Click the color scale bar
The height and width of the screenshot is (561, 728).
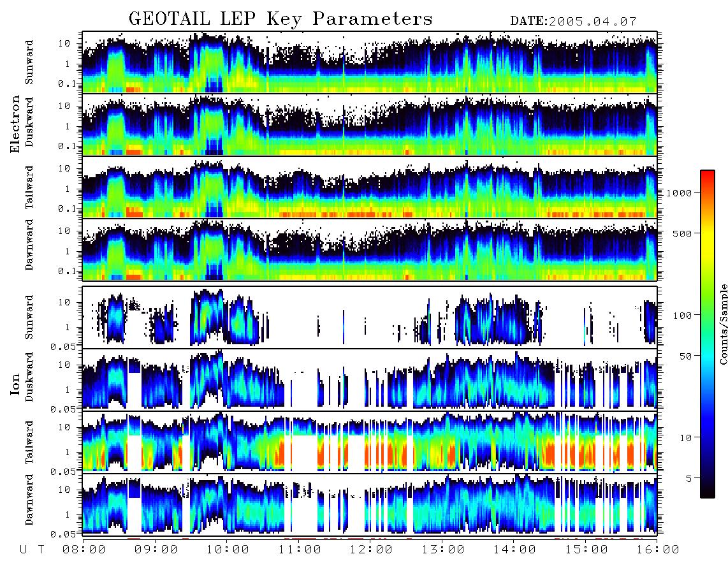pos(708,334)
